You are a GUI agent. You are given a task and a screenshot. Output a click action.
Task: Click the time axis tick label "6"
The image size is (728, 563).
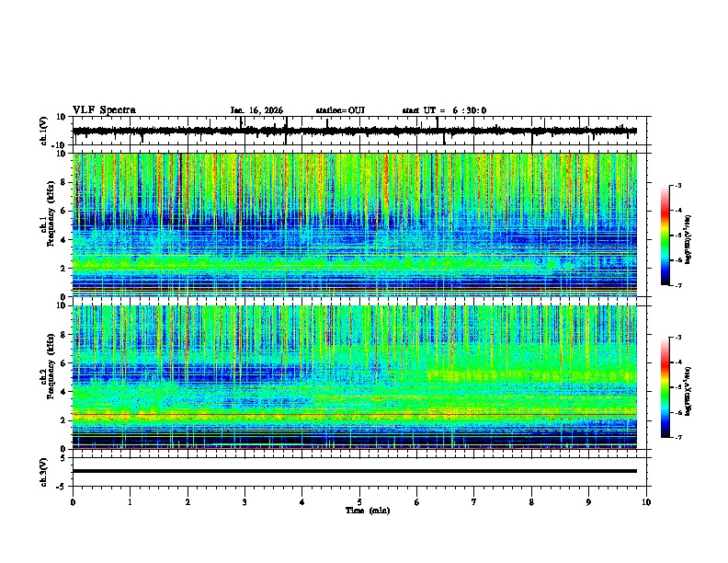[x=417, y=501]
